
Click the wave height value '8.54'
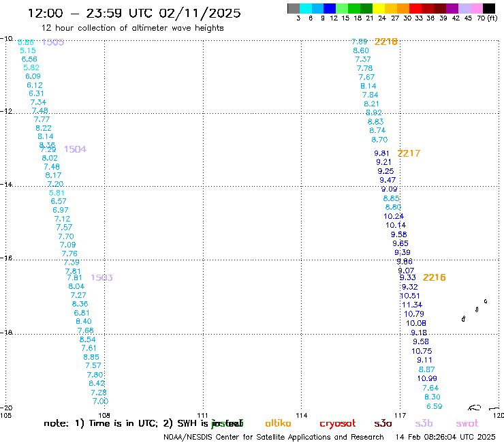pyautogui.click(x=87, y=339)
